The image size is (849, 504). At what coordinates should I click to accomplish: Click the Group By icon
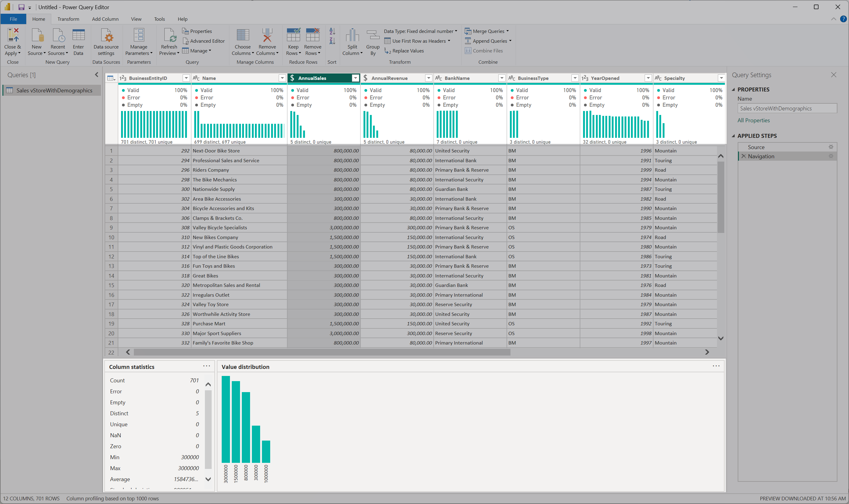pos(373,36)
